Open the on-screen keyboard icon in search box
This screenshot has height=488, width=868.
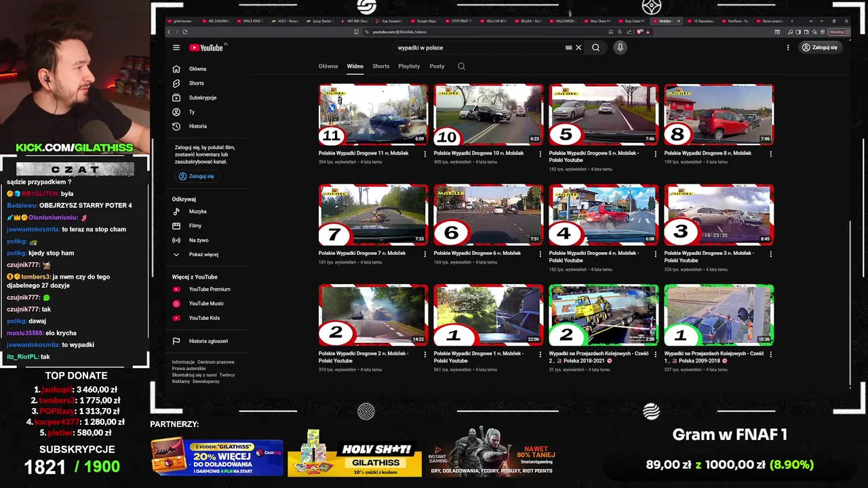click(x=568, y=47)
